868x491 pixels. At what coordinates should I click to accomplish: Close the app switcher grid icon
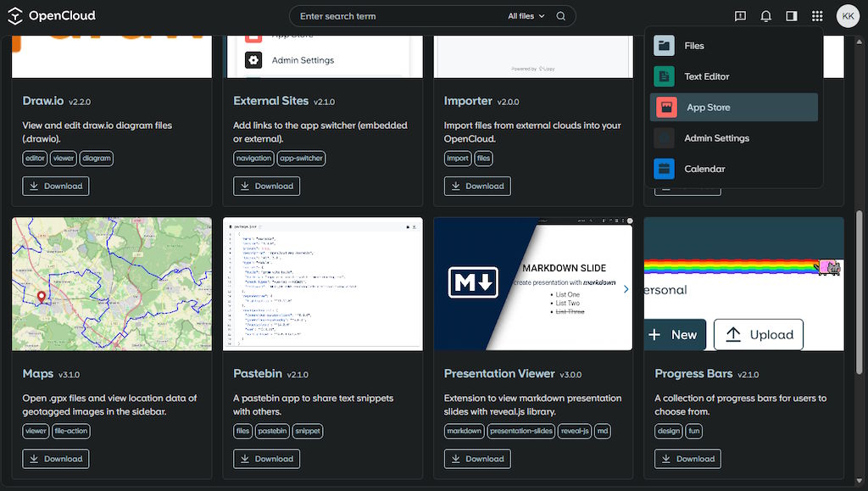click(x=817, y=16)
